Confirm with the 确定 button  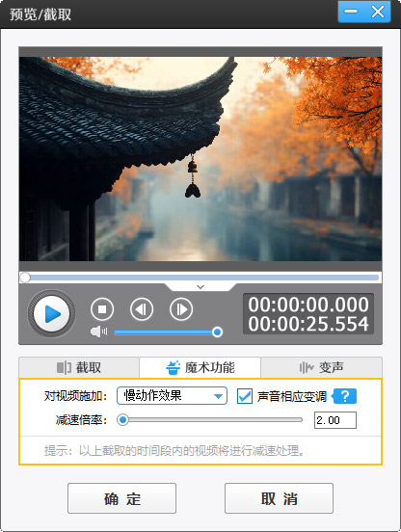[x=121, y=498]
